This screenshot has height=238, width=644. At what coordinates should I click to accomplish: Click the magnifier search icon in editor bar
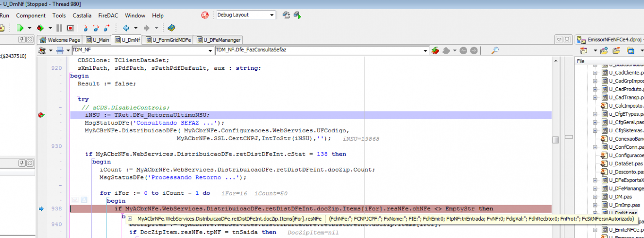pyautogui.click(x=495, y=50)
